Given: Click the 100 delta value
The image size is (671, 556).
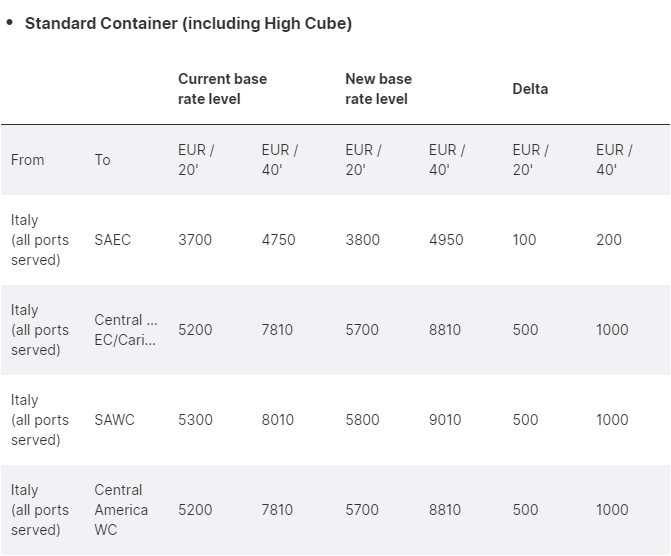Looking at the screenshot, I should pos(524,240).
